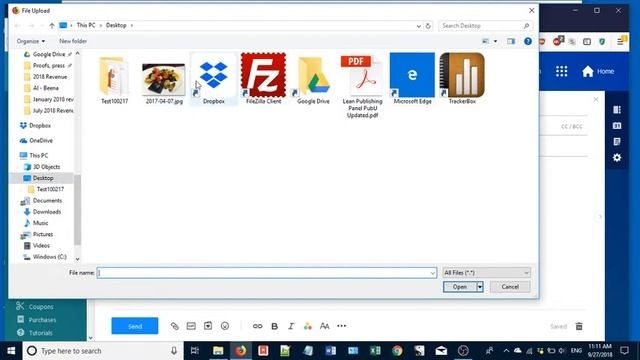Open Music in the navigation tree

pos(40,223)
